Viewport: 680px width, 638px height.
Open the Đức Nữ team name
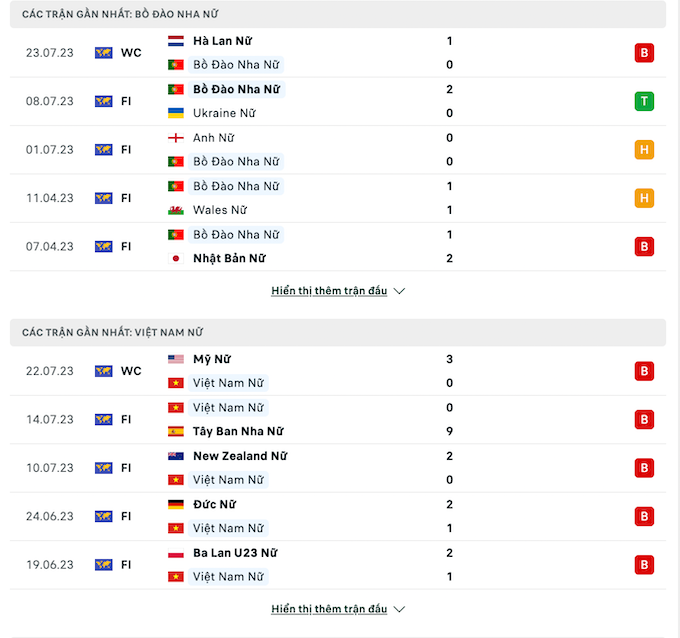(x=215, y=504)
